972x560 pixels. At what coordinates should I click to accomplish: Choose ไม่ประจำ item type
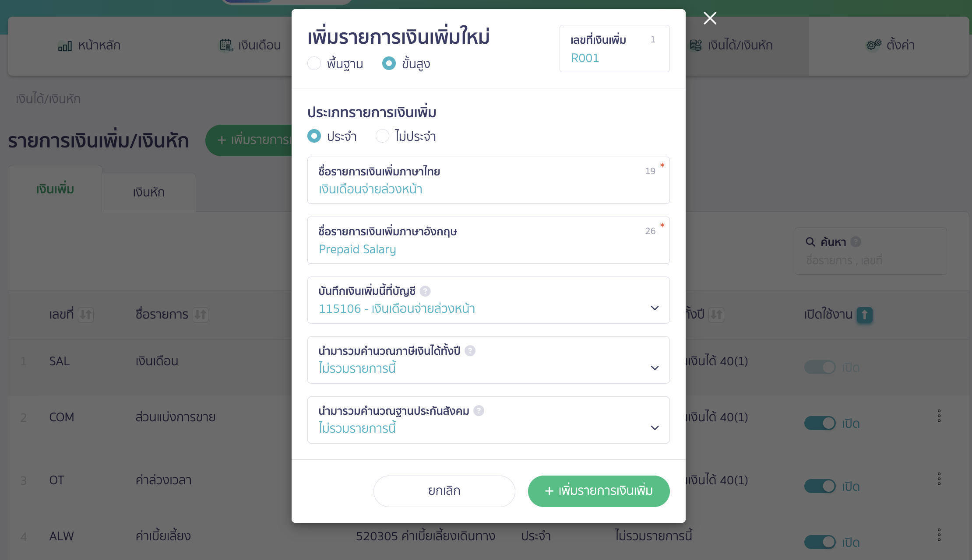click(x=382, y=136)
